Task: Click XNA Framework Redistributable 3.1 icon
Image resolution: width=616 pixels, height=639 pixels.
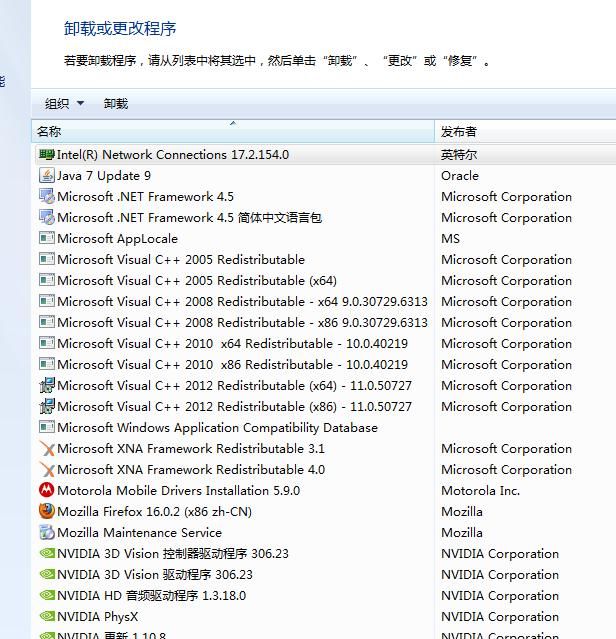Action: point(46,449)
